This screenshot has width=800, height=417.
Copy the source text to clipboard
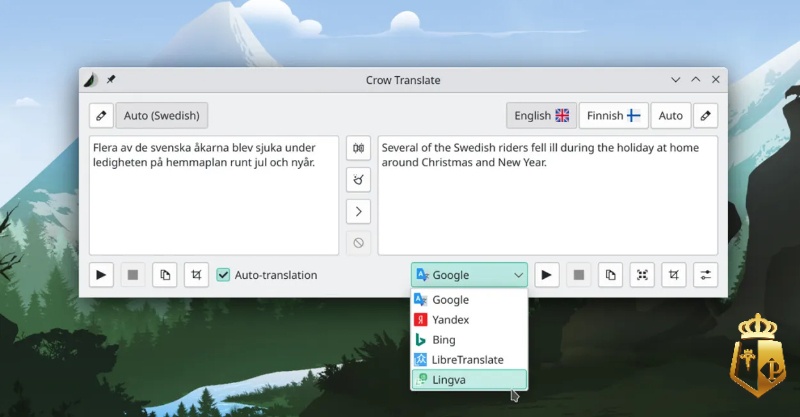tap(164, 275)
